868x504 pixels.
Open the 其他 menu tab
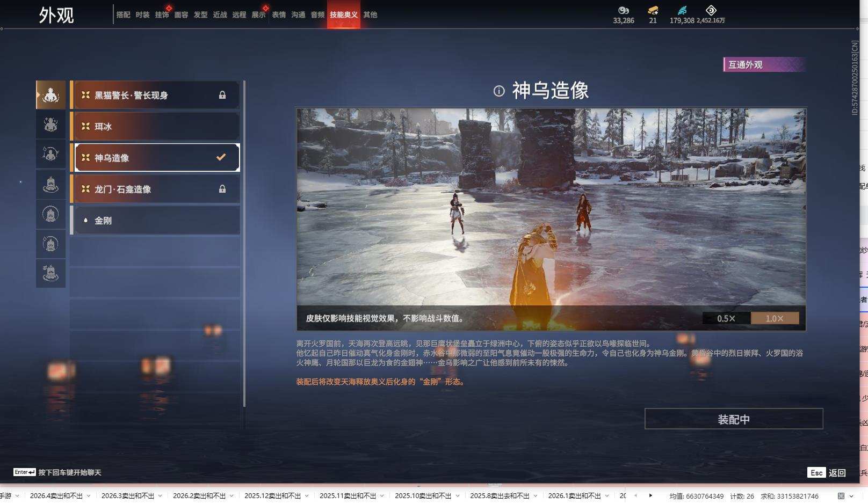[x=370, y=16]
